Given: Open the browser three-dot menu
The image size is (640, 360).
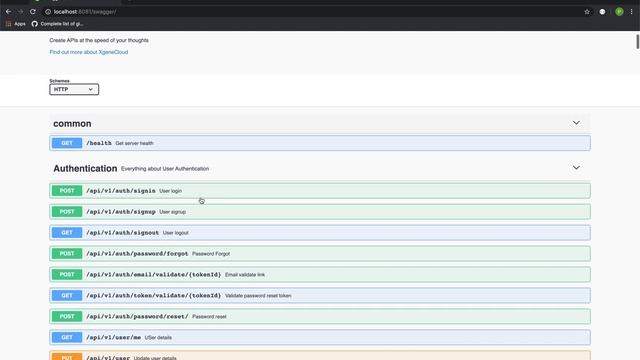Looking at the screenshot, I should click(x=631, y=12).
